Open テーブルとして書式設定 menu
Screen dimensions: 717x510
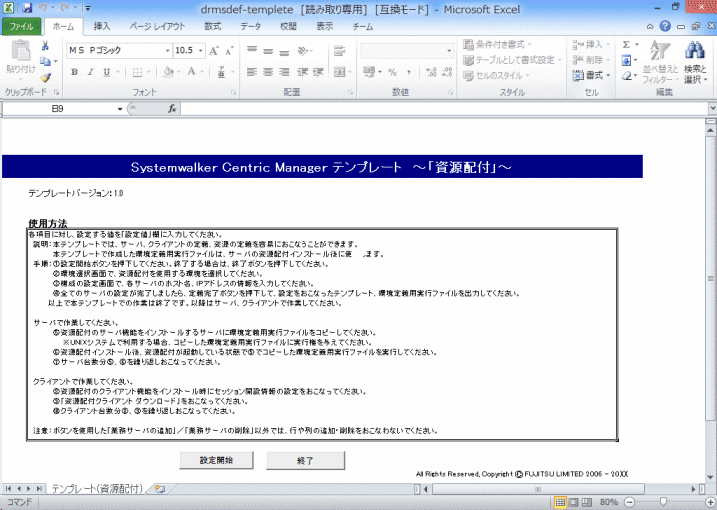512,60
